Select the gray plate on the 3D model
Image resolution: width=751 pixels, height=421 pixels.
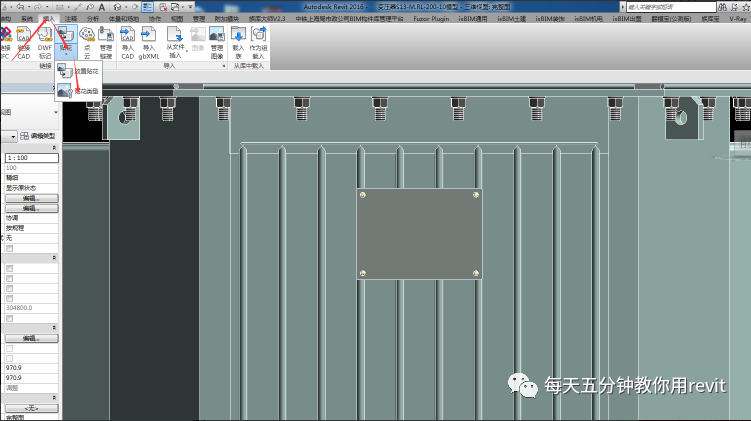click(419, 234)
